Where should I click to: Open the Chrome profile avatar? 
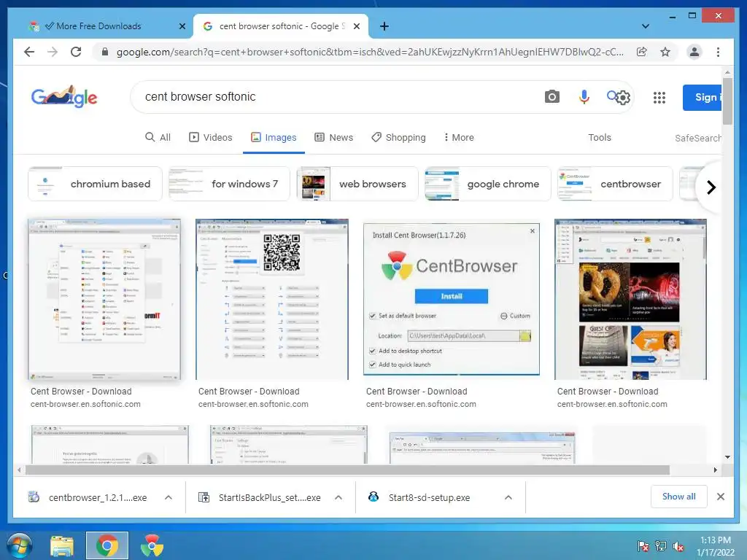694,52
